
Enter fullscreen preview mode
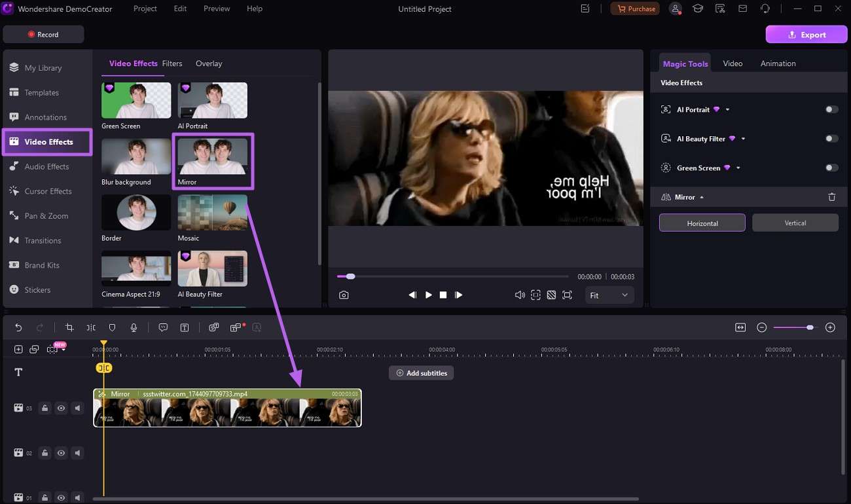point(567,295)
